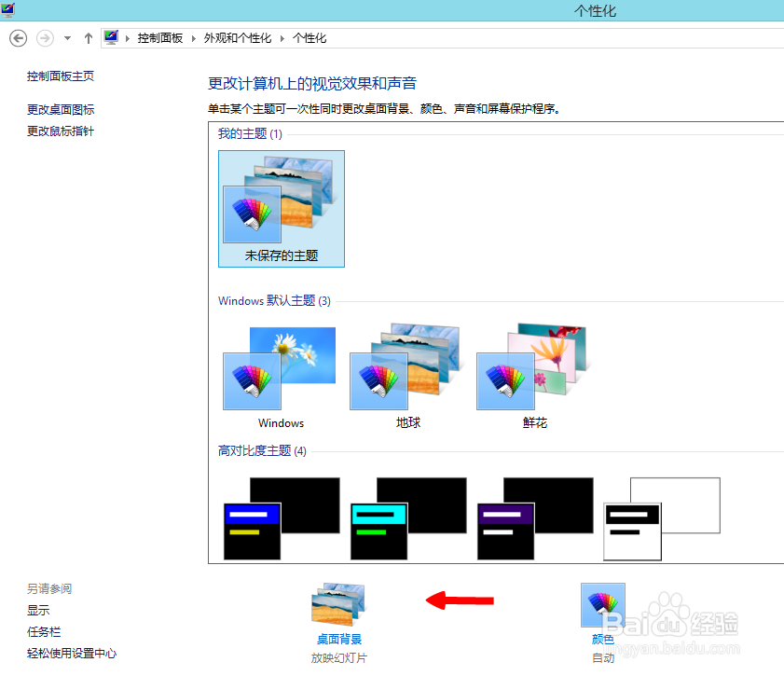Screen dimensions: 784x676
Task: Click the 高对比度主题 (4) group header
Action: click(x=262, y=450)
